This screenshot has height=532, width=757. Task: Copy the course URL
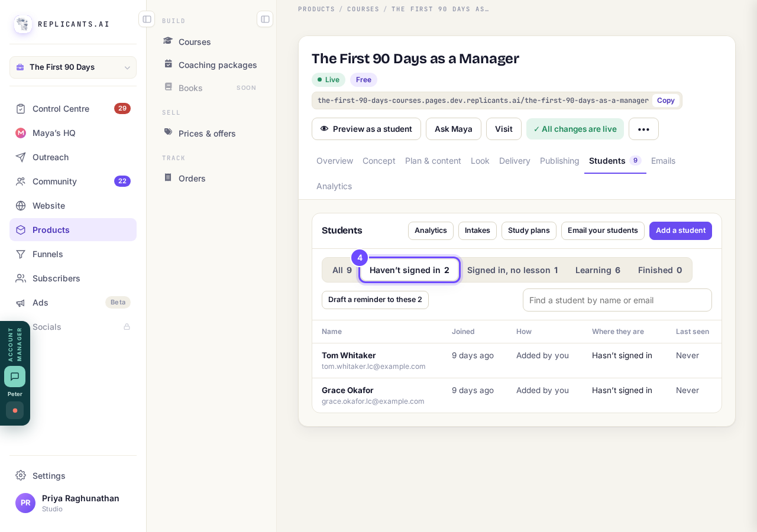pyautogui.click(x=666, y=100)
